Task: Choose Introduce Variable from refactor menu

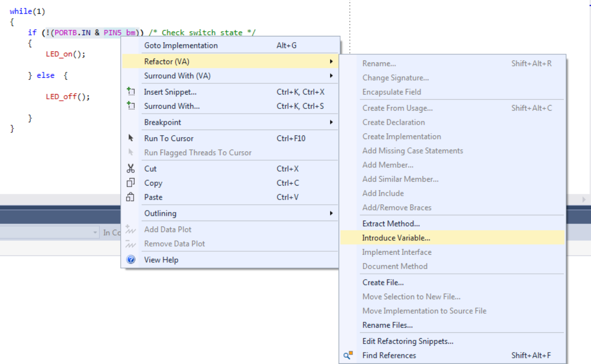Action: point(396,238)
